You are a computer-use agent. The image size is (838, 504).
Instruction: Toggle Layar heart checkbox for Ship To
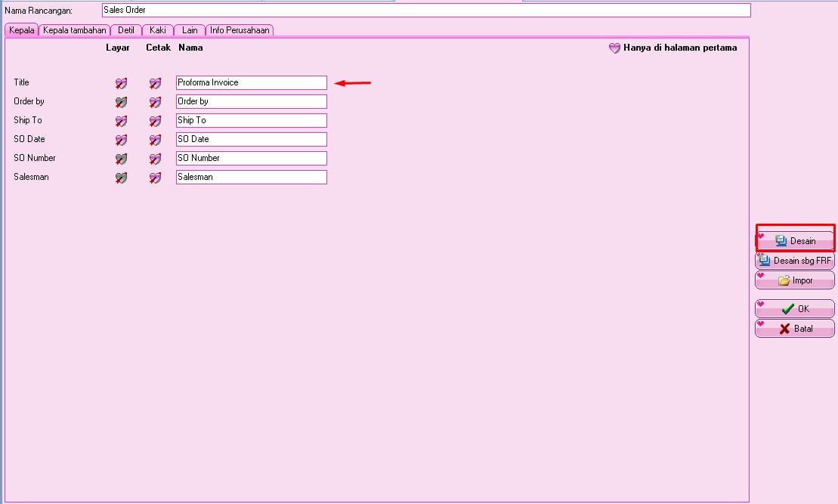[122, 122]
